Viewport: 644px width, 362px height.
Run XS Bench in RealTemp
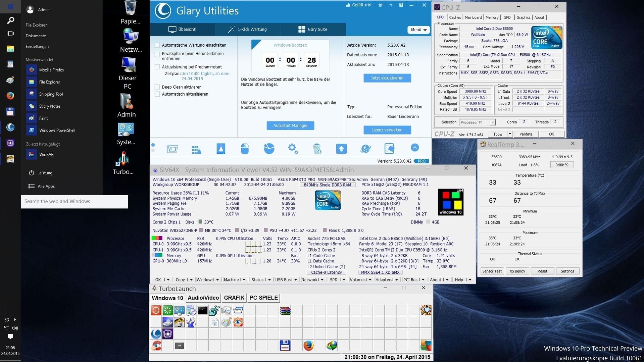[517, 271]
